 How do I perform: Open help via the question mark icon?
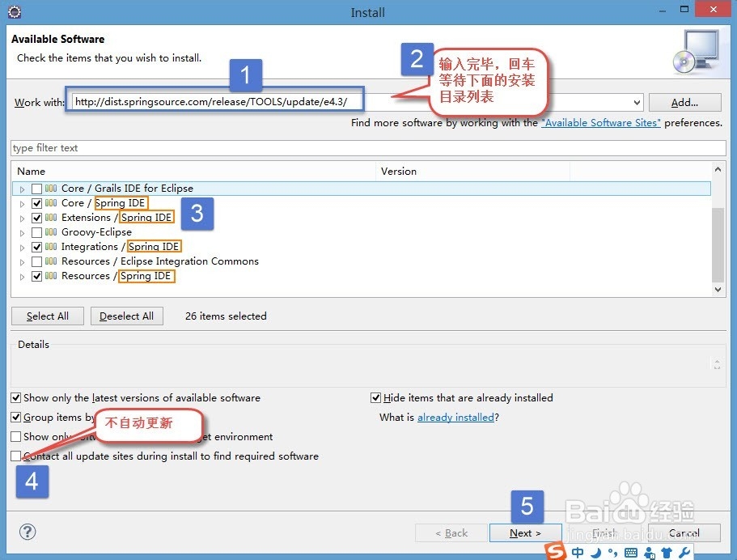click(28, 532)
